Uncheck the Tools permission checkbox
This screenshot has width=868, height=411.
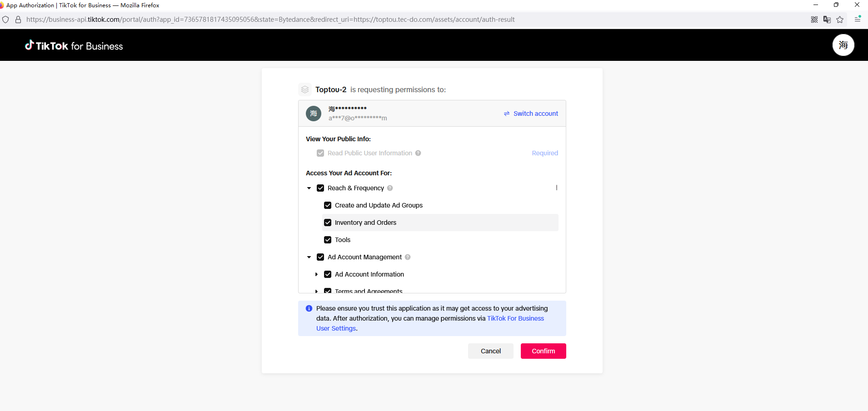[328, 240]
